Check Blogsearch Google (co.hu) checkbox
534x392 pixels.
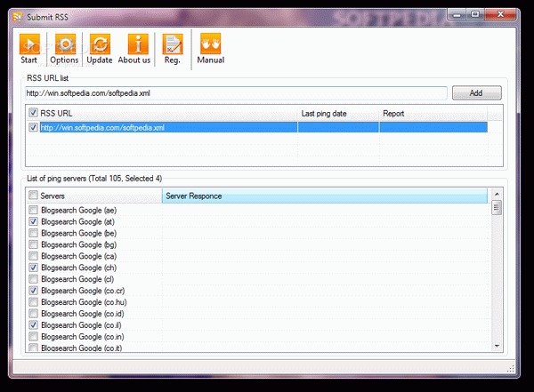click(x=33, y=302)
